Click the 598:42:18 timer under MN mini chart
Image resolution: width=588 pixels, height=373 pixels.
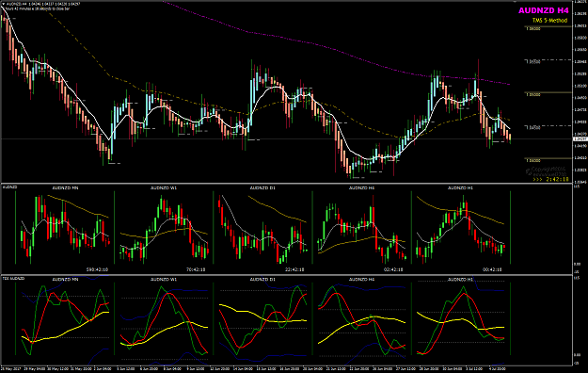(97, 269)
